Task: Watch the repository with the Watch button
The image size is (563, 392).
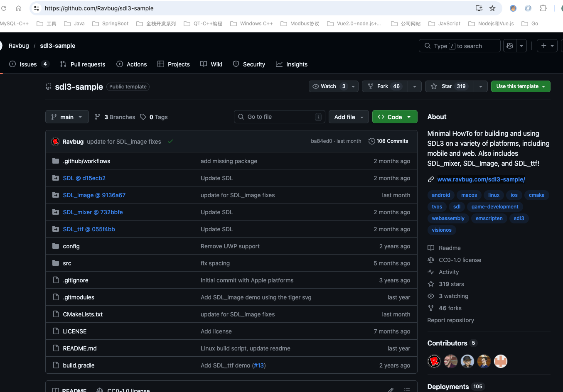Action: click(x=329, y=86)
